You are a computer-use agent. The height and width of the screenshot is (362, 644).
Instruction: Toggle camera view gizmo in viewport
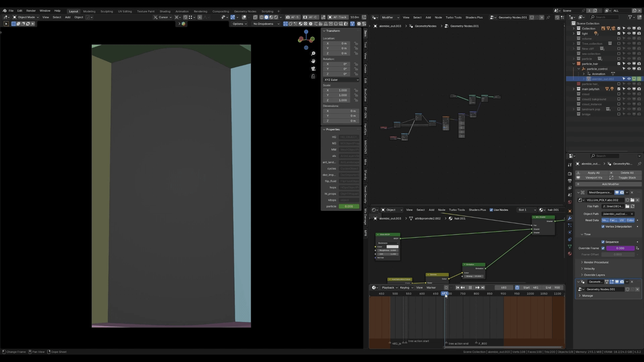313,69
